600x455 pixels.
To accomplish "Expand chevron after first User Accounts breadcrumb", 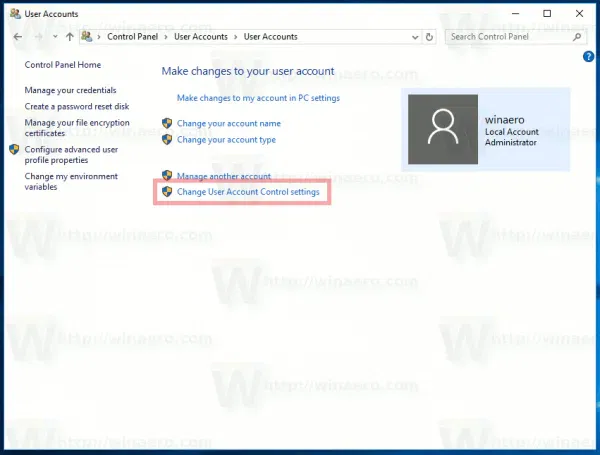I will (236, 37).
